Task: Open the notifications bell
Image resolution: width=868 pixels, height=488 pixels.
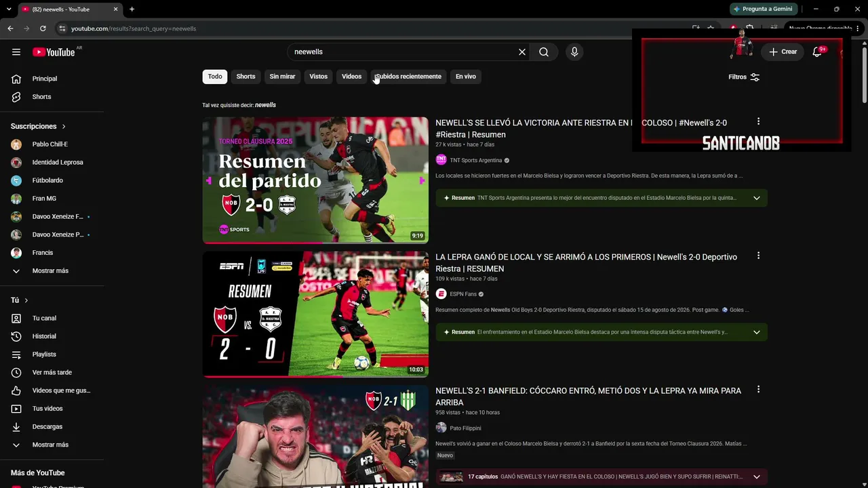Action: [817, 52]
